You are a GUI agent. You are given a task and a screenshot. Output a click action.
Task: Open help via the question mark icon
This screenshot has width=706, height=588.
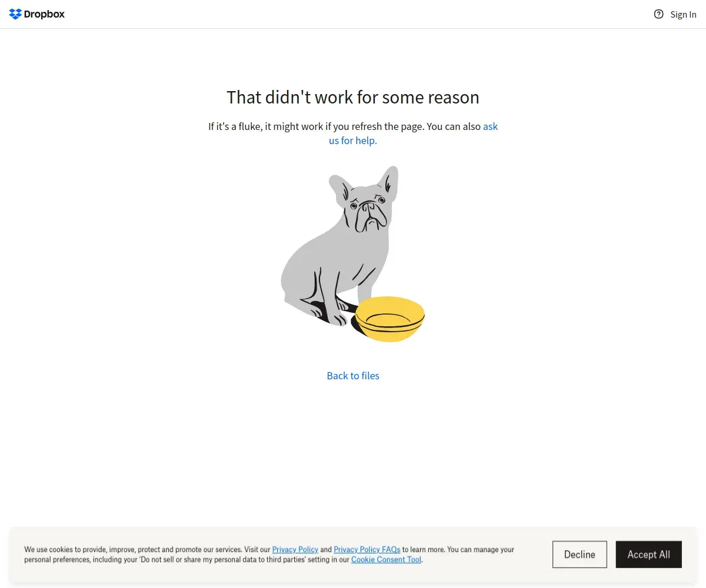tap(659, 14)
